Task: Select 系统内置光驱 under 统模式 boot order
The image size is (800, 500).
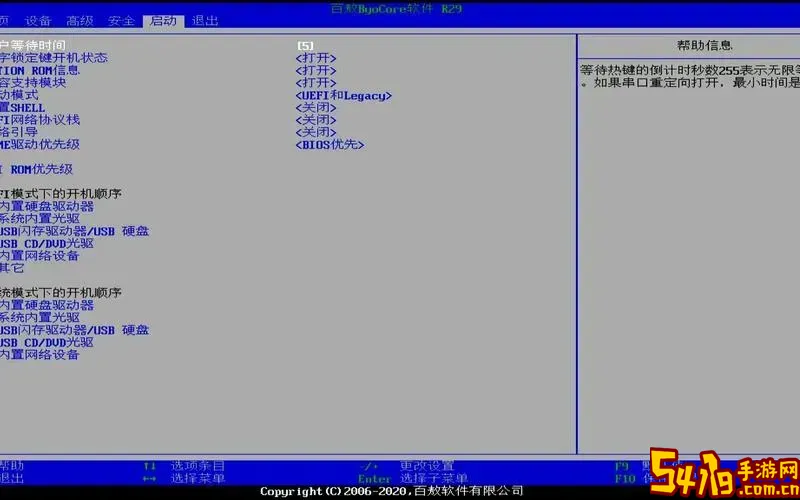Action: pyautogui.click(x=40, y=317)
